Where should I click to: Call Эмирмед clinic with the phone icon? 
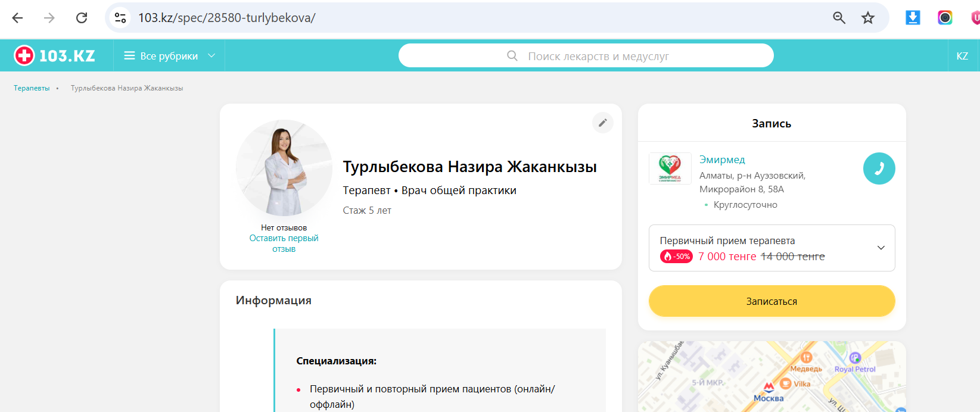tap(879, 168)
